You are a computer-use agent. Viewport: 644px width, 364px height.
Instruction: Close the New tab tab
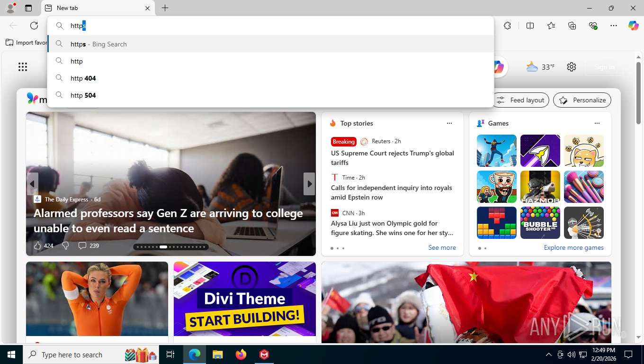[147, 8]
